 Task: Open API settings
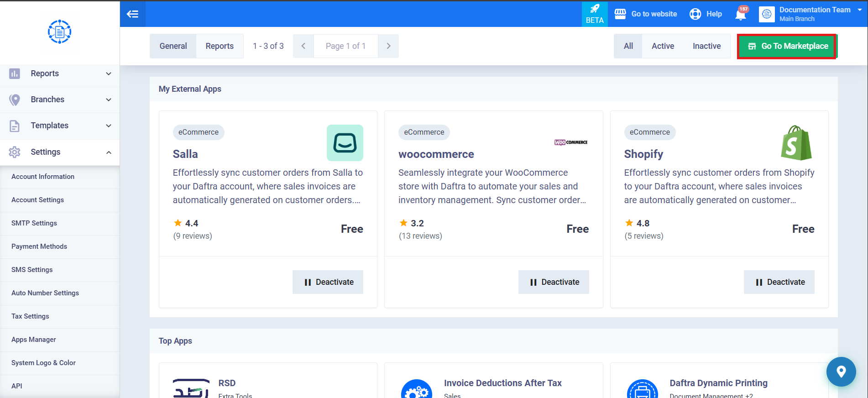(60, 386)
